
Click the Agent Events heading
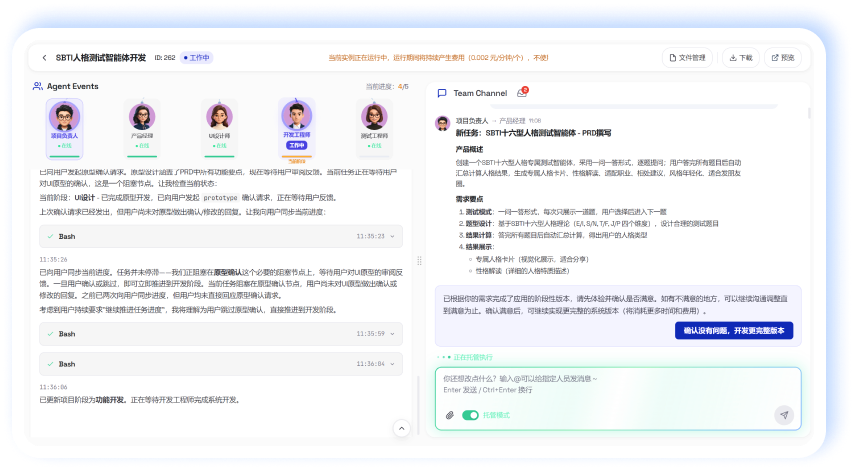point(72,86)
